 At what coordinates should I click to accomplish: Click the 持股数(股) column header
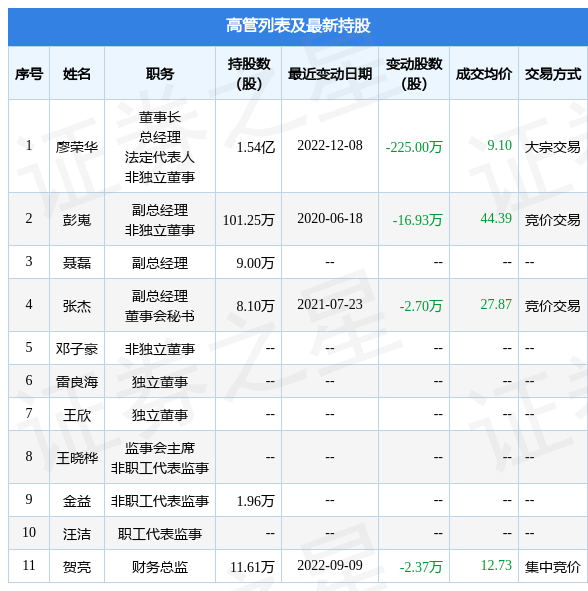(x=249, y=74)
